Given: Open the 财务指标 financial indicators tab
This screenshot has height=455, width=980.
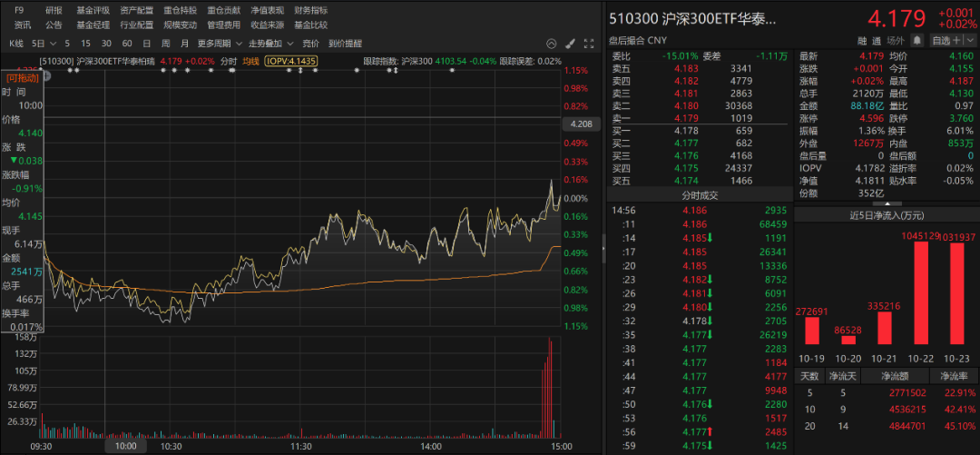Looking at the screenshot, I should (x=310, y=11).
